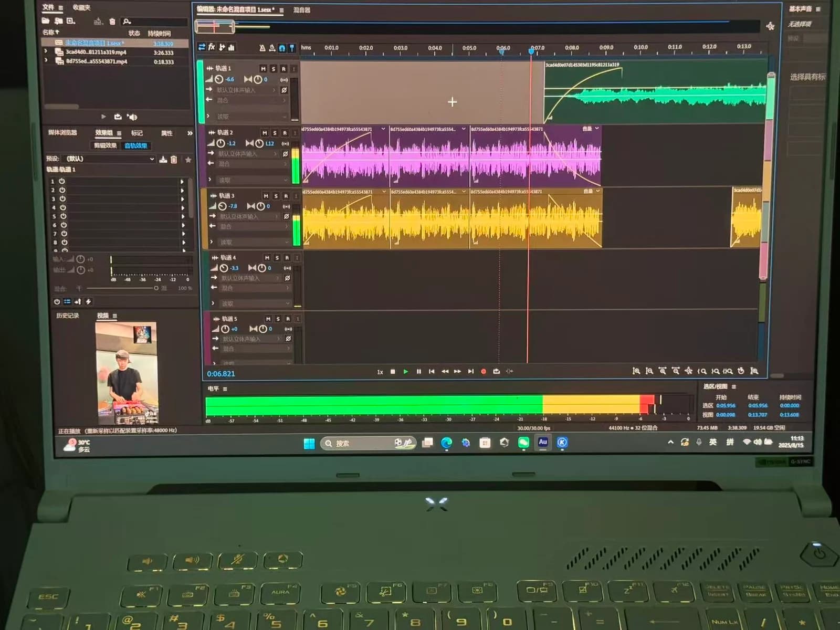
Task: Expand the 8d755ed...mp4 file entry arrow
Action: click(46, 61)
